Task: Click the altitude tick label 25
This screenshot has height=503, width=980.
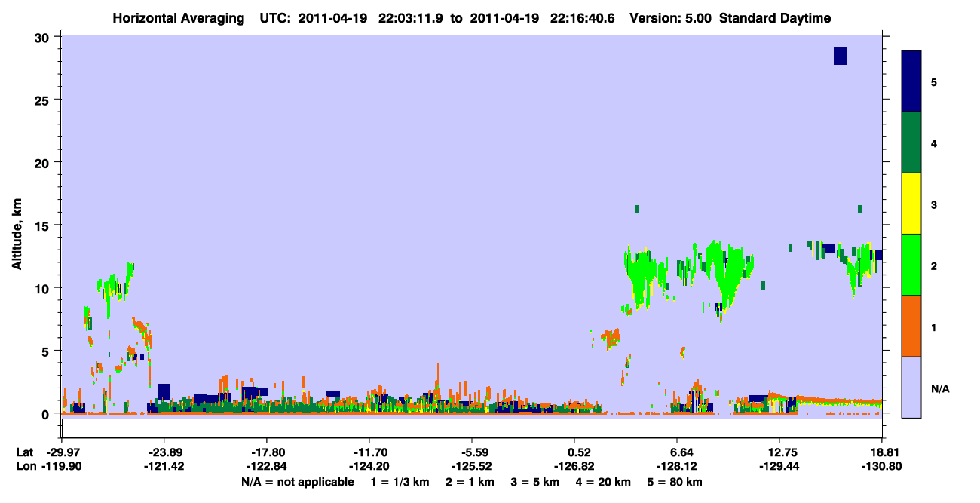Action: (44, 100)
